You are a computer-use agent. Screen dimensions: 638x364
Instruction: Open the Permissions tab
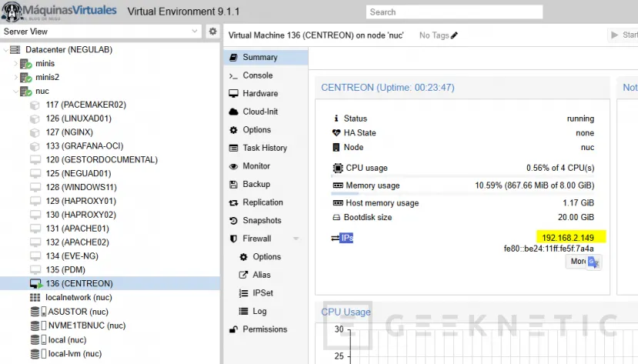coord(266,329)
